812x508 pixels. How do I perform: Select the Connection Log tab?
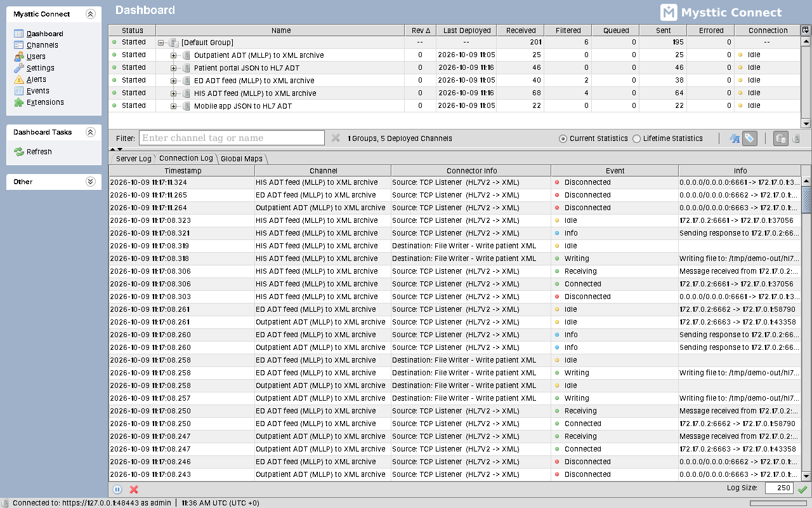pyautogui.click(x=186, y=158)
